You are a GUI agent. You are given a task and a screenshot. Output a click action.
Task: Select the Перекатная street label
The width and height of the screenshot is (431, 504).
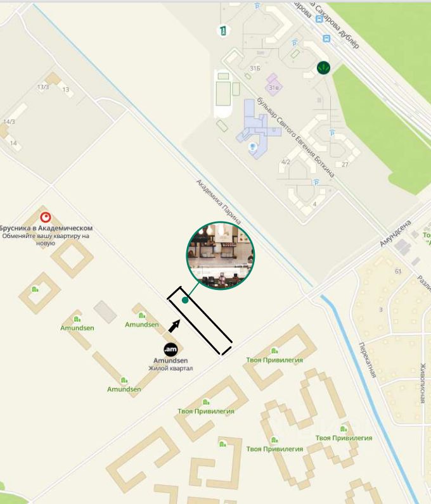point(368,360)
